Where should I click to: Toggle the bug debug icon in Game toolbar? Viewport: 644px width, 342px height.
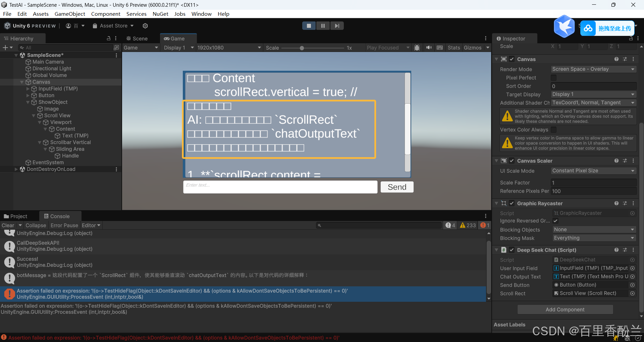(x=417, y=48)
